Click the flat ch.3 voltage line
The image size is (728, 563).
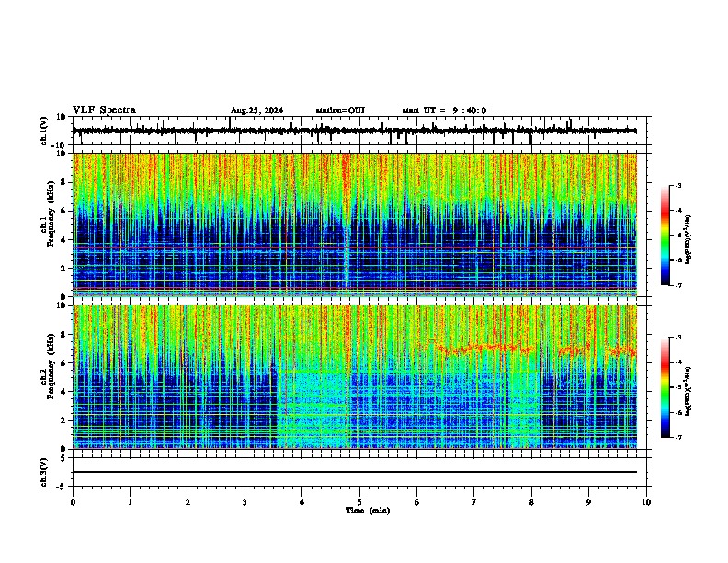355,472
